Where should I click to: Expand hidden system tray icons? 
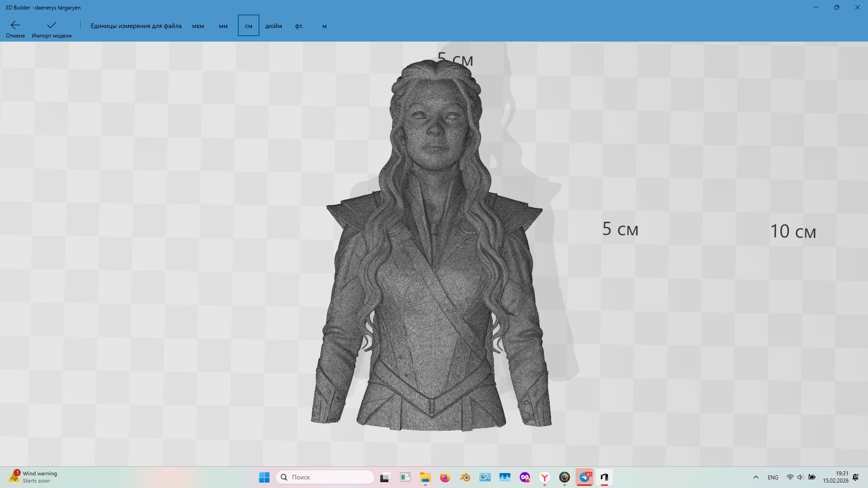click(756, 477)
